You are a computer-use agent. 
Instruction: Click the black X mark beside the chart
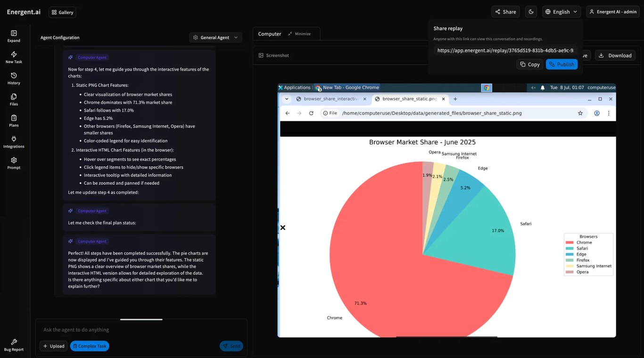point(283,228)
